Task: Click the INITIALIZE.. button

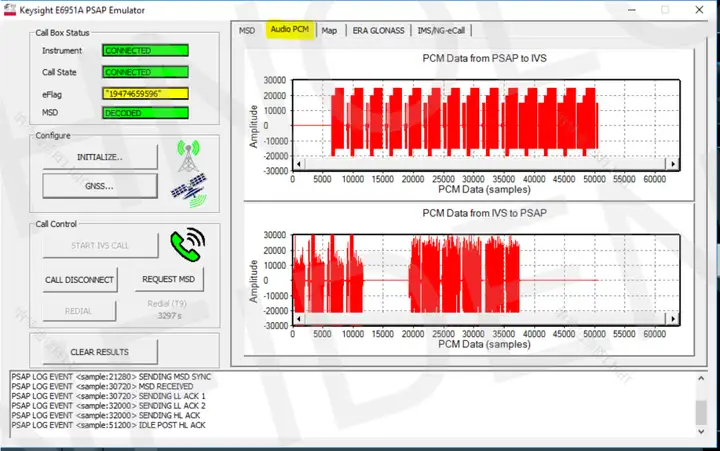Action: (100, 157)
